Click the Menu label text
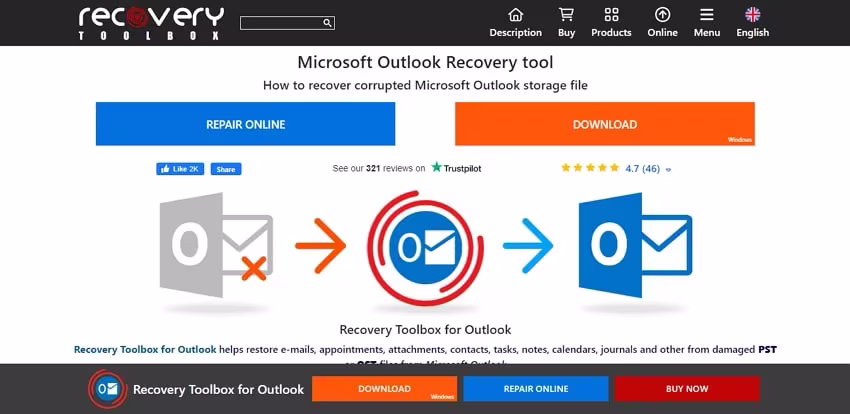This screenshot has height=414, width=850. (707, 33)
